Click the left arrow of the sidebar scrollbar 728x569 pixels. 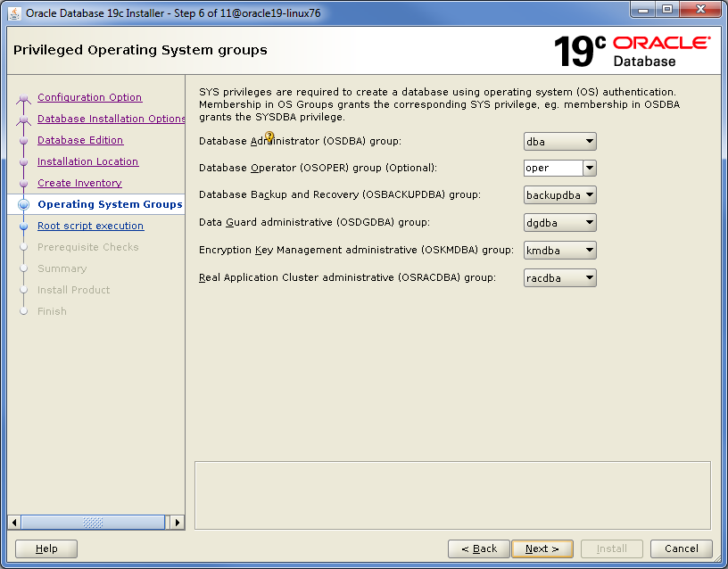click(x=13, y=523)
